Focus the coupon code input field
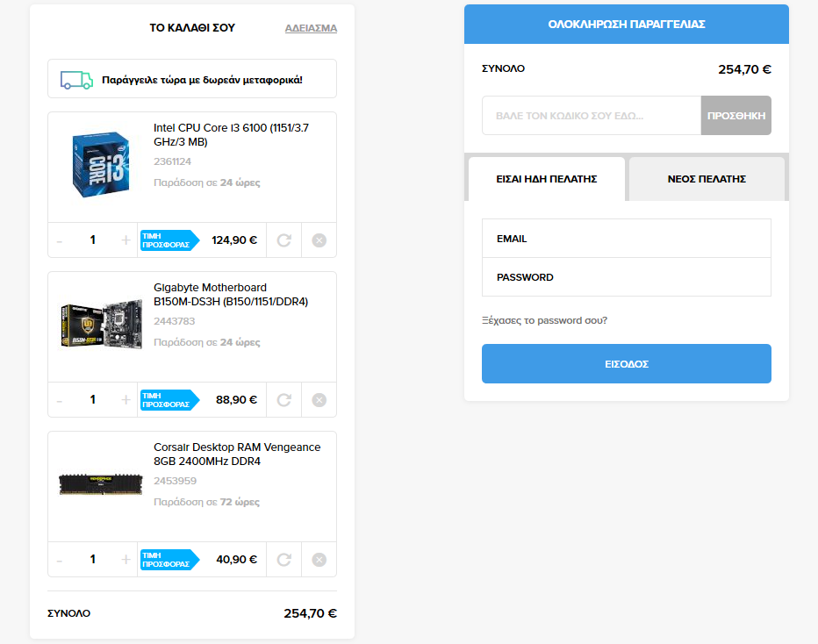Screen dimensions: 818x644 click(592, 115)
